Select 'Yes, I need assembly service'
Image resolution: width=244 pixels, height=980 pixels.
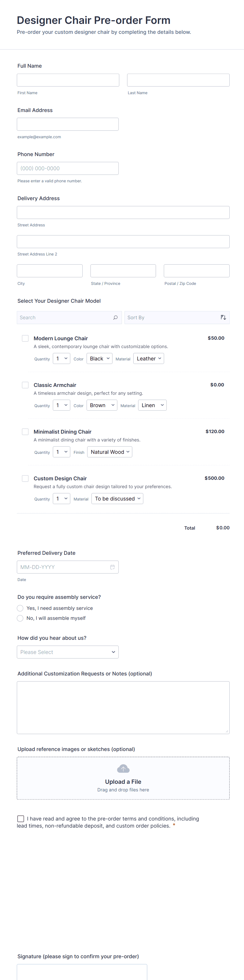click(x=20, y=608)
